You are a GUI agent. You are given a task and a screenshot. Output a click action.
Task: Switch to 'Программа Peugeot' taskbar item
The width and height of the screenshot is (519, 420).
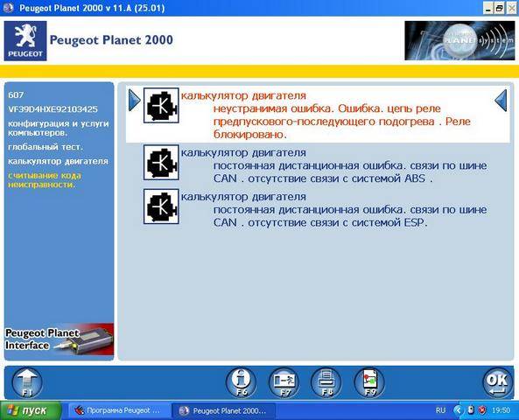[120, 410]
